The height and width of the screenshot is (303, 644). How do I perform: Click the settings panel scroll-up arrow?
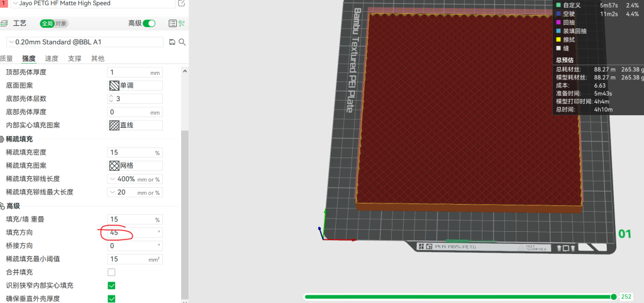[x=184, y=71]
